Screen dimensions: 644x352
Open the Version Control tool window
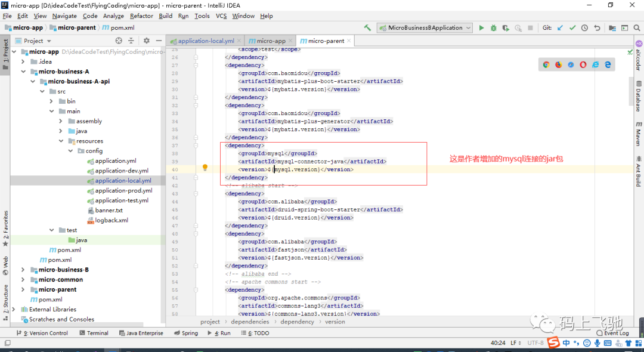(x=42, y=333)
